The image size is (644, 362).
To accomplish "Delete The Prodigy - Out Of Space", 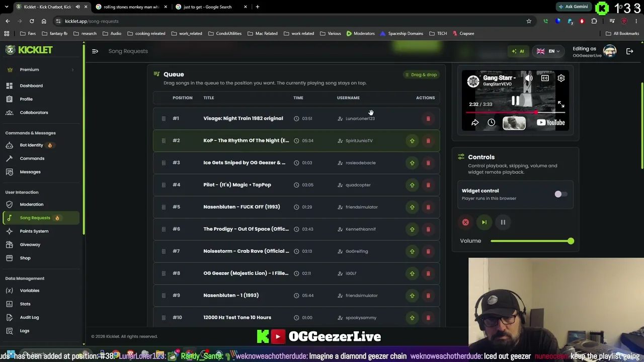I will pyautogui.click(x=428, y=229).
